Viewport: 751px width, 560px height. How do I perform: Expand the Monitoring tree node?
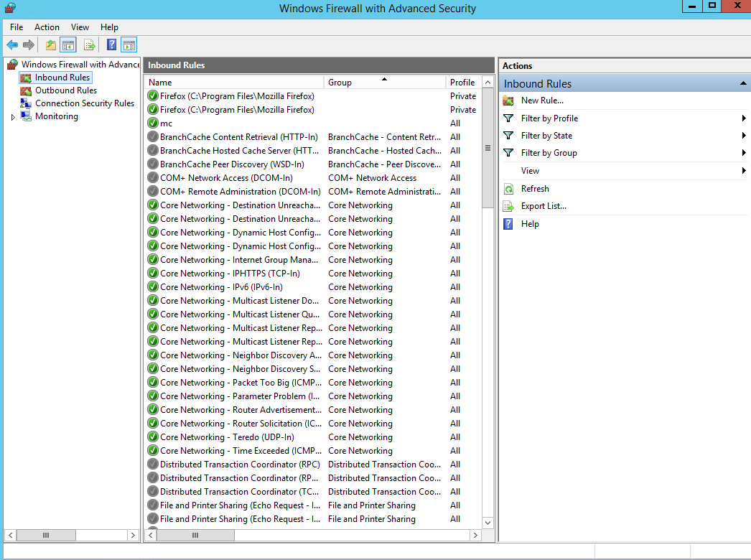pos(13,117)
